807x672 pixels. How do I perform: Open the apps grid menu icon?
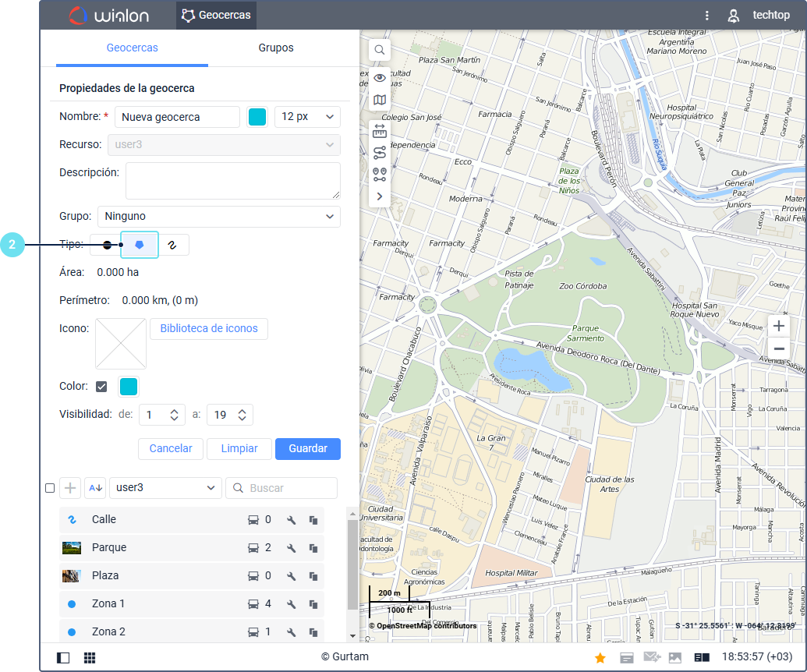click(x=90, y=658)
